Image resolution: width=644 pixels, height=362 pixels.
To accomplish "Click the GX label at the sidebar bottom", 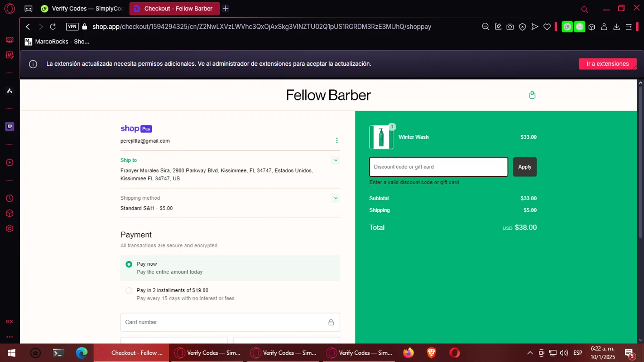I will 9,322.
